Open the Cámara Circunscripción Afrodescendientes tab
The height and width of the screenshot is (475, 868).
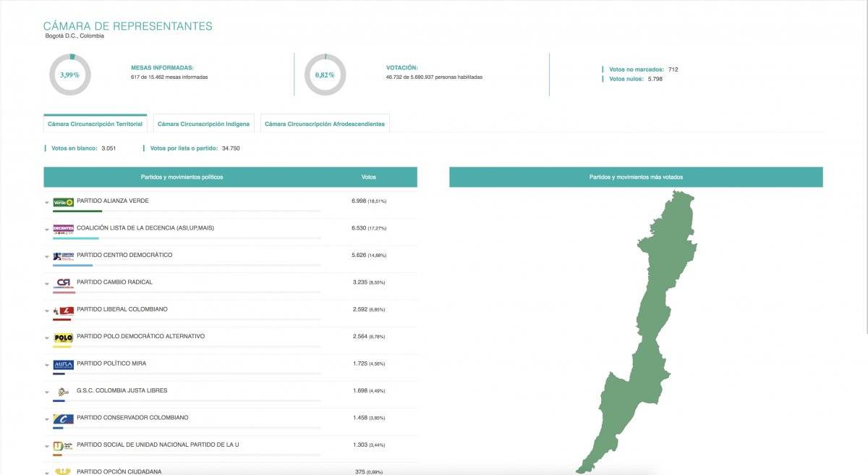(x=325, y=124)
